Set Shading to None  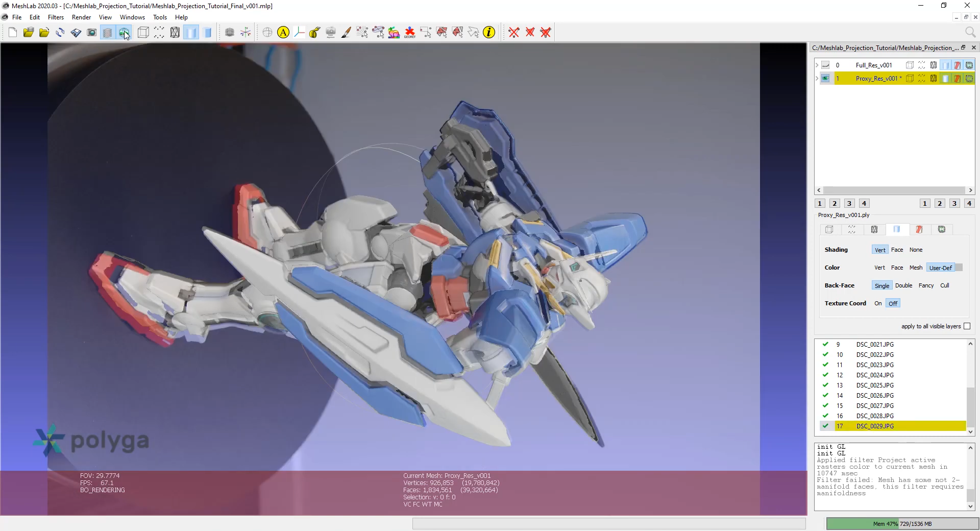pyautogui.click(x=916, y=250)
